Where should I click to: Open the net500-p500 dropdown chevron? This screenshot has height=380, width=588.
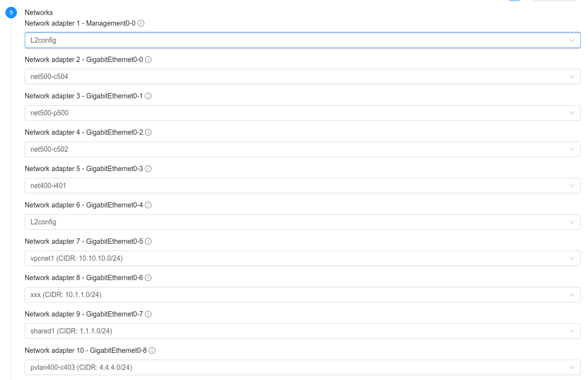572,112
